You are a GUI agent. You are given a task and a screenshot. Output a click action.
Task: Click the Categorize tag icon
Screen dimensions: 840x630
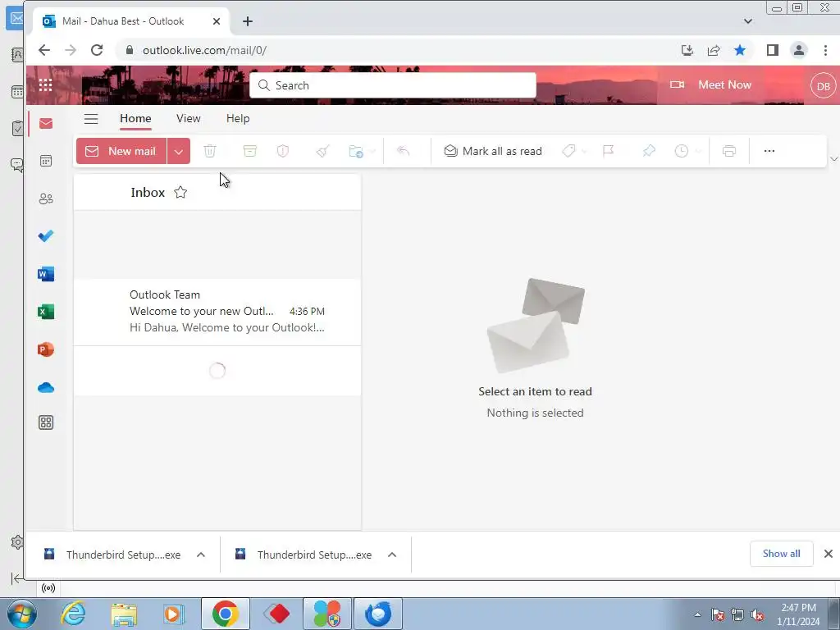click(569, 151)
